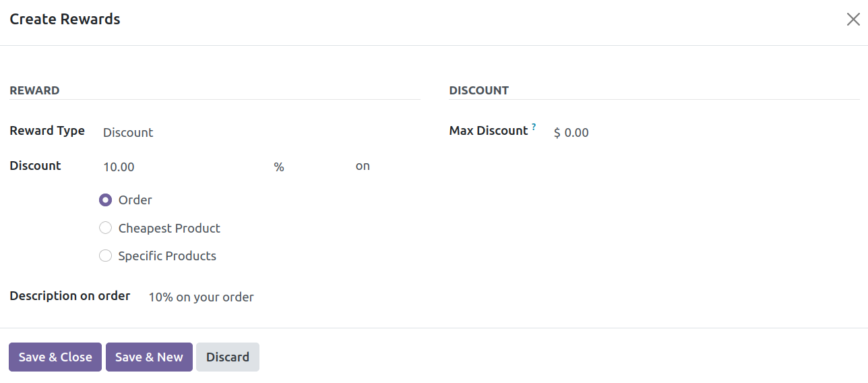Click the REWARD section heading
Image resolution: width=868 pixels, height=383 pixels.
click(34, 90)
